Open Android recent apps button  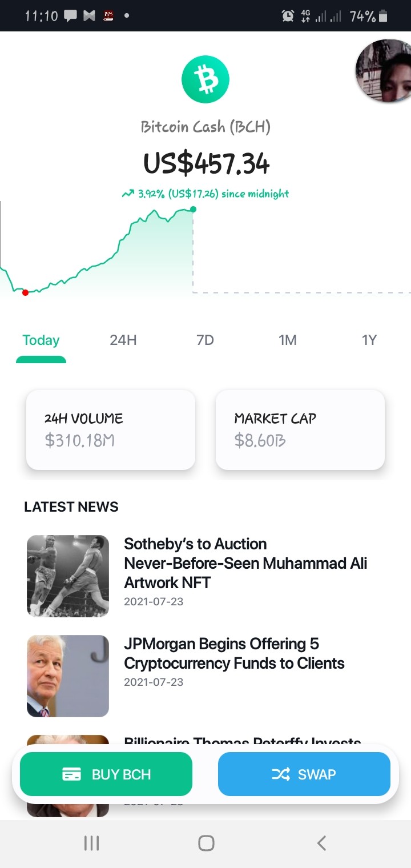point(91,843)
